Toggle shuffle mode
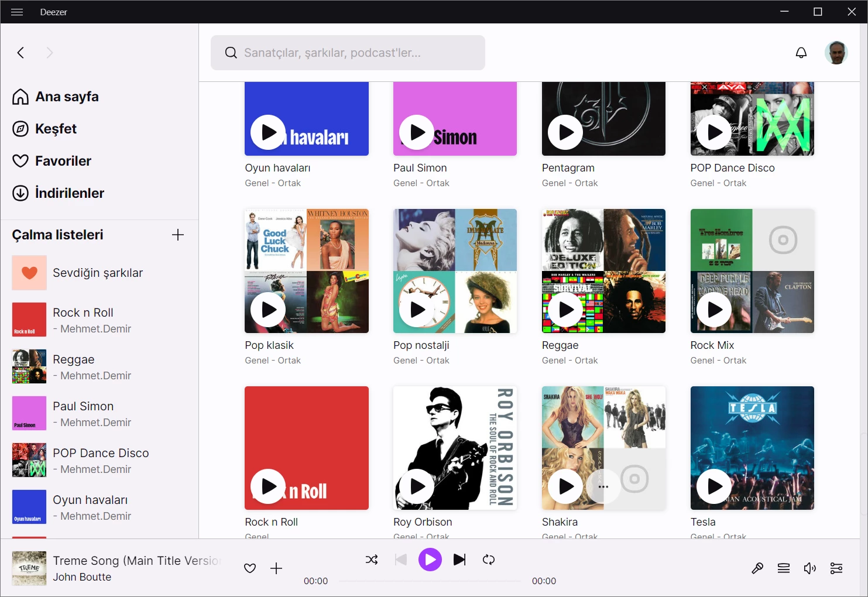 372,560
